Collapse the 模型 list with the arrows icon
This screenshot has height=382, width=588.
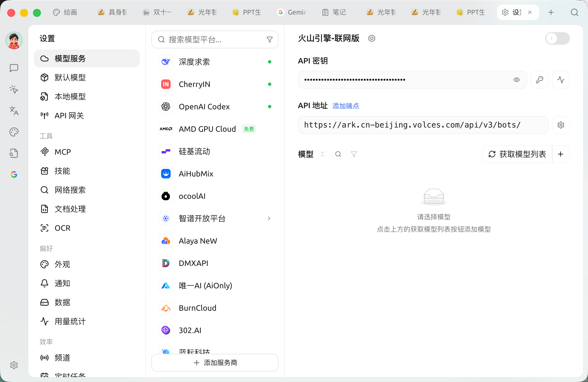pyautogui.click(x=323, y=154)
